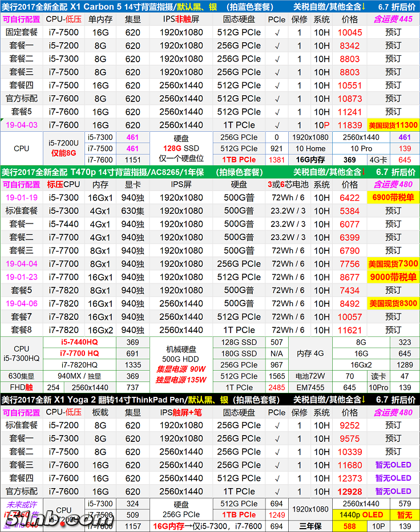Click the red i7-7700 HQ upgrade cell
Viewport: 420px width, 532px height.
(x=79, y=354)
